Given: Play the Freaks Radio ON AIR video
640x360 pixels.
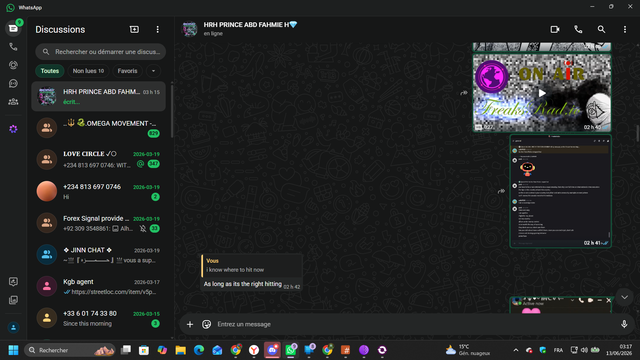Looking at the screenshot, I should coord(542,93).
